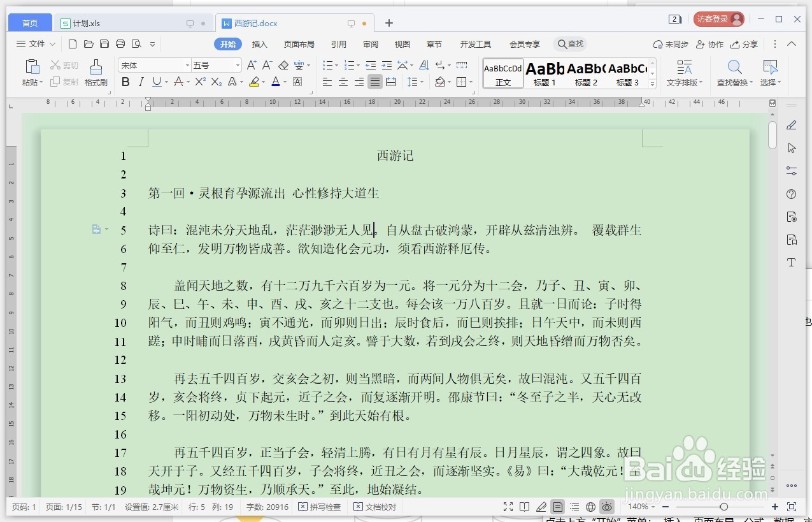Click the 粘贴 paste icon
This screenshot has height=522, width=812.
tap(32, 67)
